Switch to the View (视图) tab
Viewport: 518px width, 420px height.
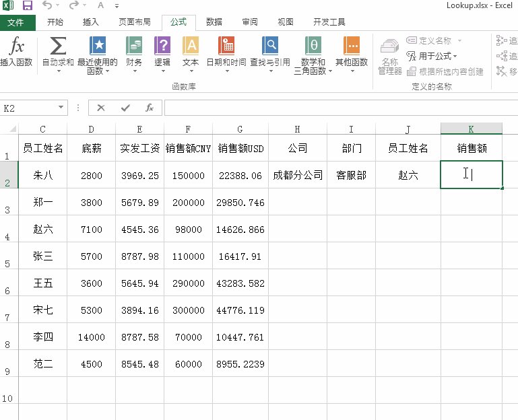286,22
